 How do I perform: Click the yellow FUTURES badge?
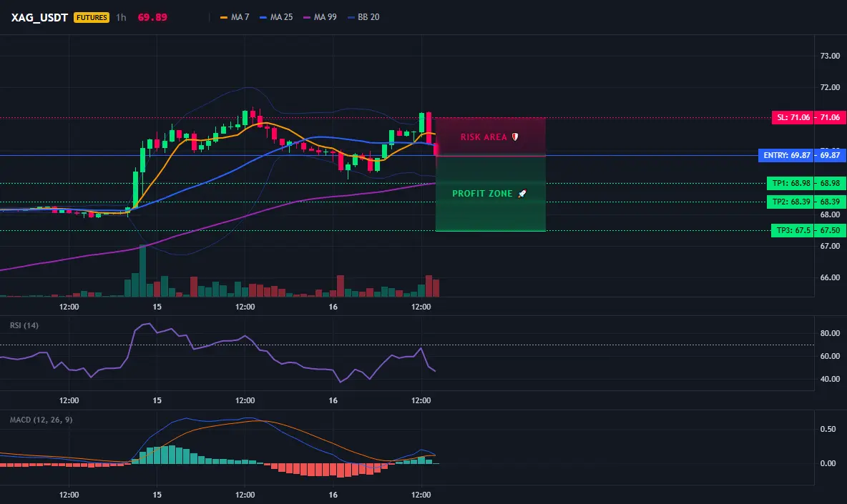[92, 17]
